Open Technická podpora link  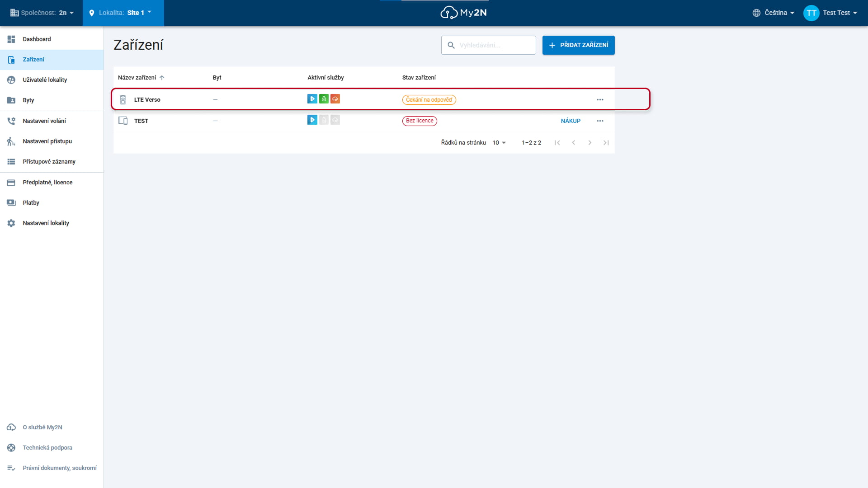point(52,448)
